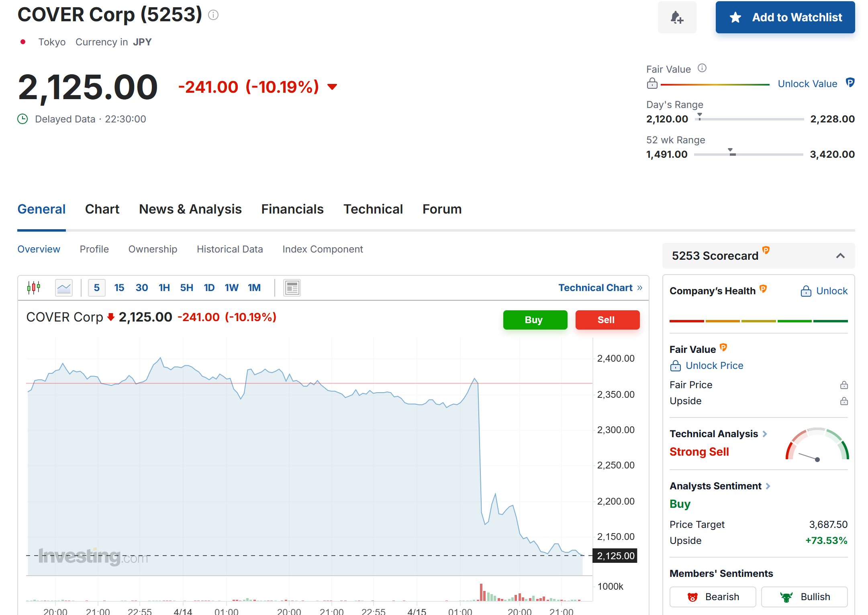Screen dimensions: 868x615
Task: Click the 2,120.00 day's low value
Action: [x=667, y=119]
